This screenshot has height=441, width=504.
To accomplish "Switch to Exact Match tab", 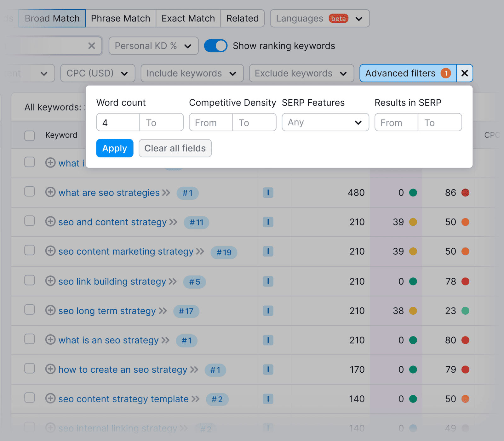I will point(188,19).
